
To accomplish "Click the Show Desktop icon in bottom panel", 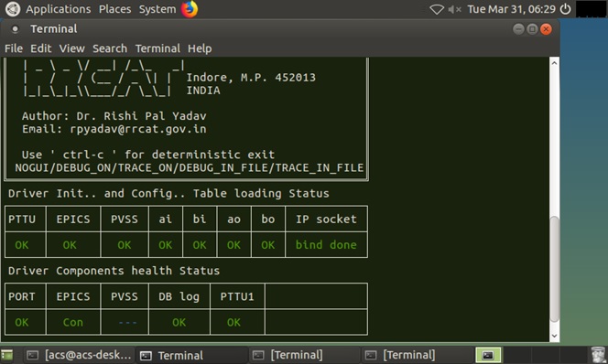I will coord(7,355).
